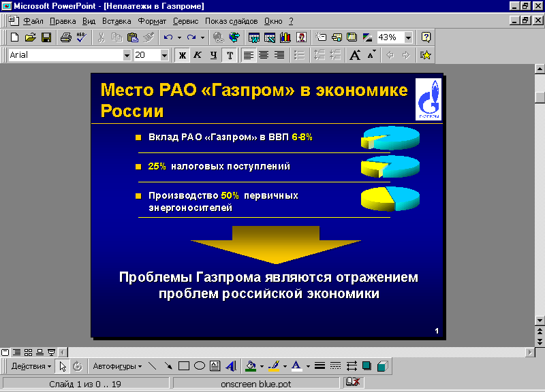Screen dimensions: 545x392
Task: Insert a chart with bar chart icon
Action: 285,37
